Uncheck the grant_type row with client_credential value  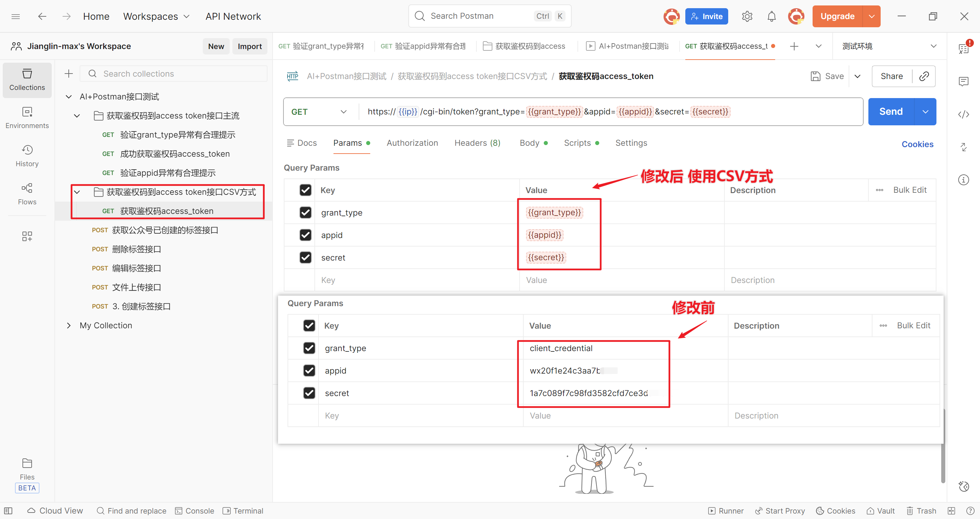click(x=309, y=348)
